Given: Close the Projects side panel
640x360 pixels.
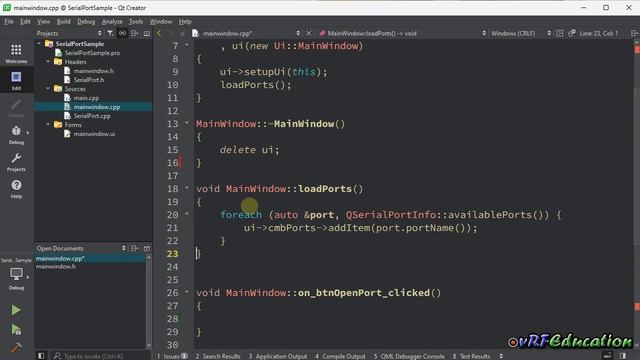Looking at the screenshot, I should point(147,33).
